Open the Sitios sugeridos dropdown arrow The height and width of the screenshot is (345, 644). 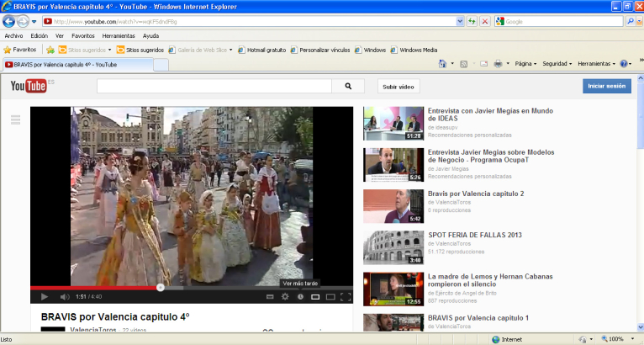[109, 50]
